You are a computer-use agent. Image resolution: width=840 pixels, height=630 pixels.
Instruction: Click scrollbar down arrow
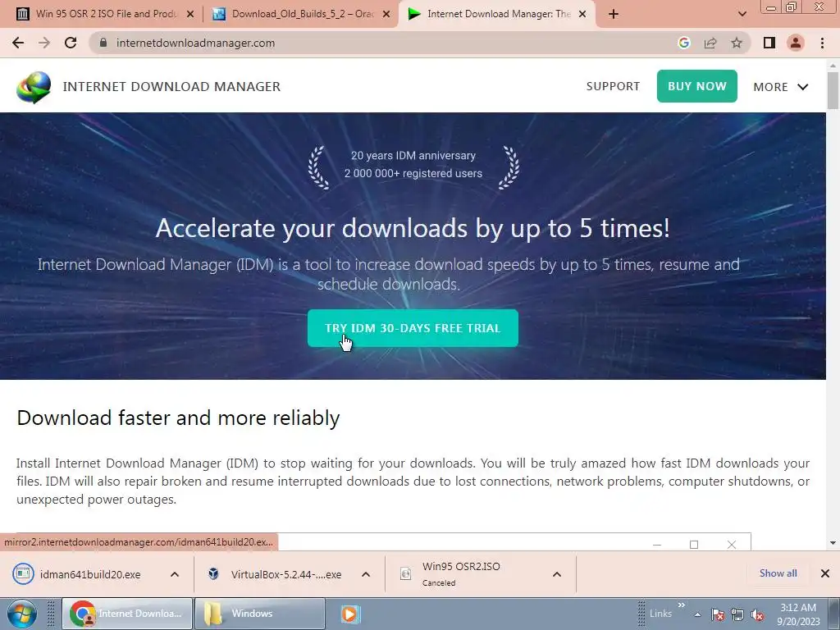pyautogui.click(x=833, y=543)
